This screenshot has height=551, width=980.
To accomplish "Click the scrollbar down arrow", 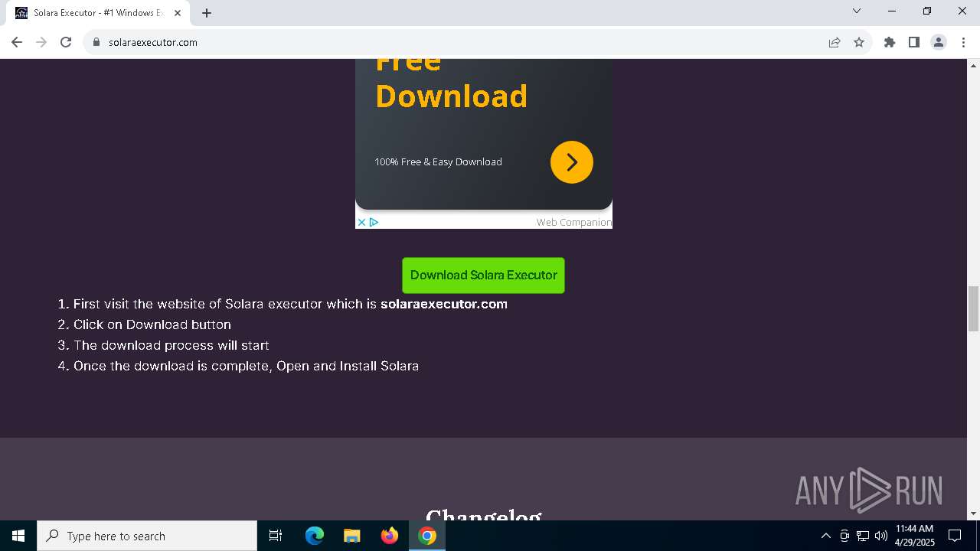I will click(973, 514).
